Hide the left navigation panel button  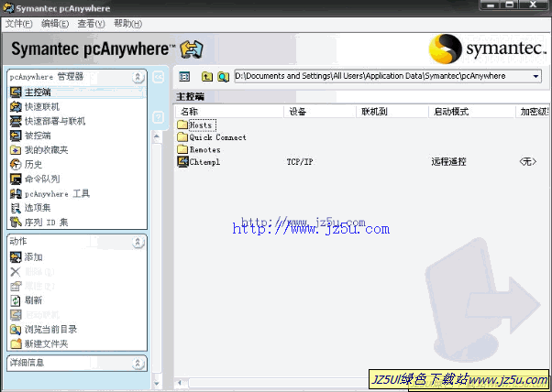pyautogui.click(x=158, y=77)
